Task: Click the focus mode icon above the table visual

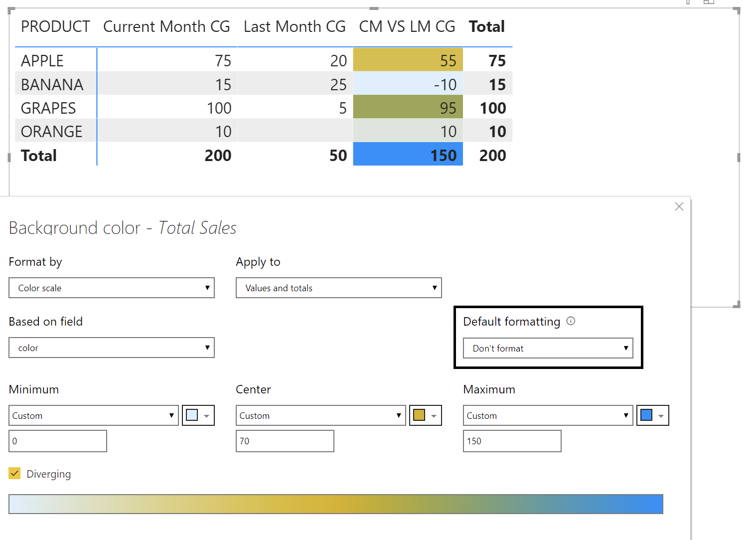Action: tap(709, 2)
